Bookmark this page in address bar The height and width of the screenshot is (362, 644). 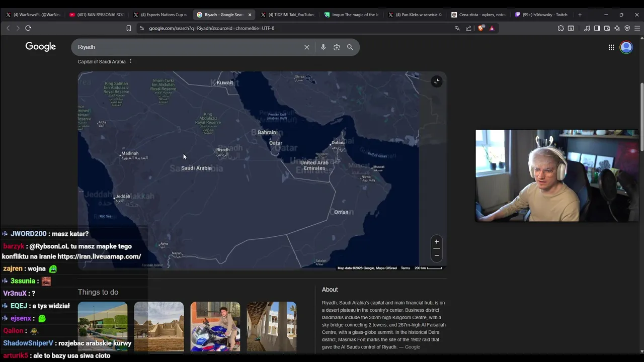pos(129,28)
